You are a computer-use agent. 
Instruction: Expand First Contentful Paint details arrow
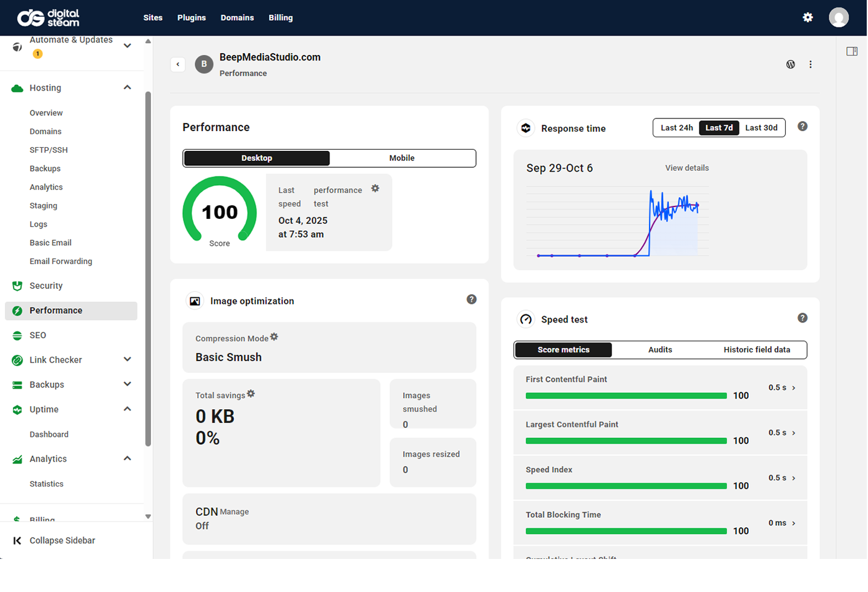[x=794, y=388]
